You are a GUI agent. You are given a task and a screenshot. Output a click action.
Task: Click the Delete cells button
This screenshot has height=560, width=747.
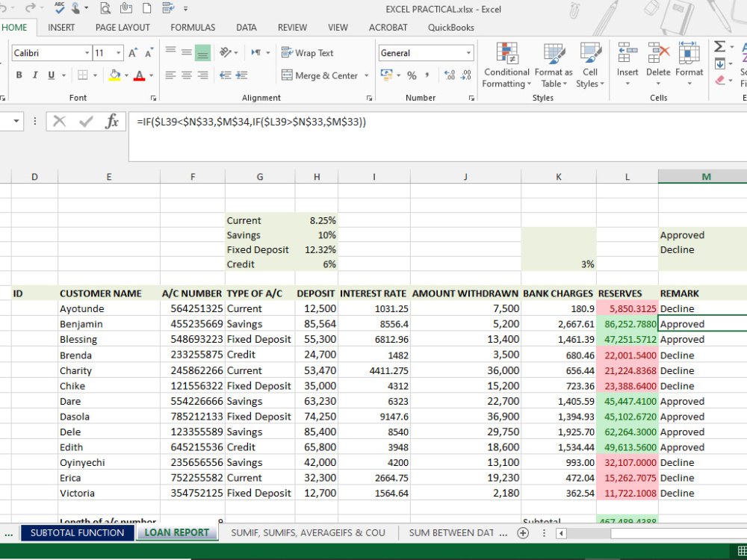[x=658, y=65]
